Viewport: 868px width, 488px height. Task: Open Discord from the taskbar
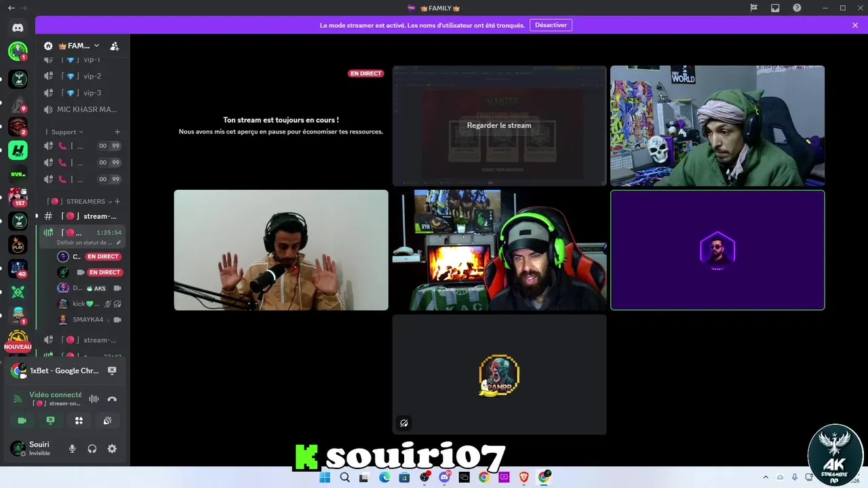(444, 477)
